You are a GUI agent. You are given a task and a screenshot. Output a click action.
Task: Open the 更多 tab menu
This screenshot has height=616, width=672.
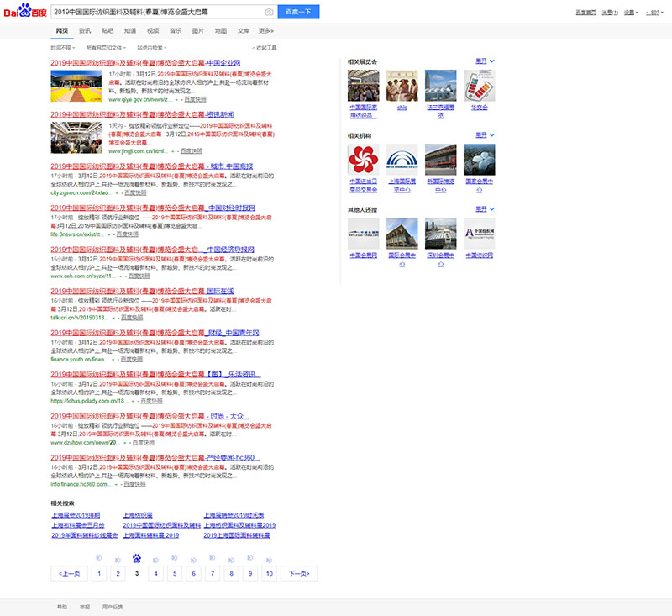coord(266,31)
